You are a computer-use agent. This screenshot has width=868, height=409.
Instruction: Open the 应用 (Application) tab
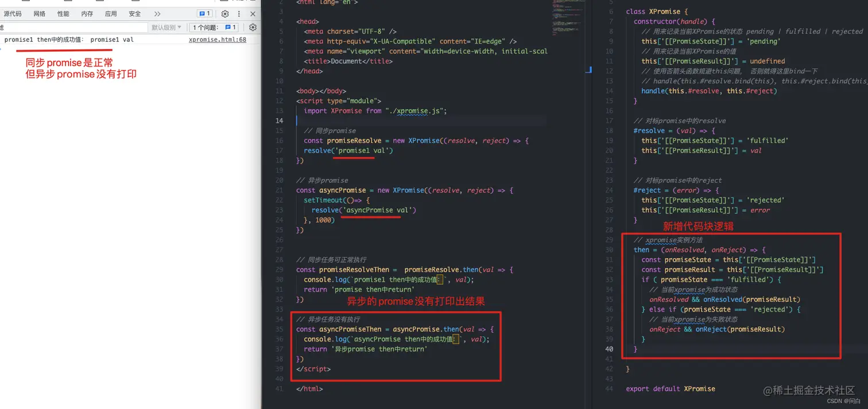[x=111, y=14]
